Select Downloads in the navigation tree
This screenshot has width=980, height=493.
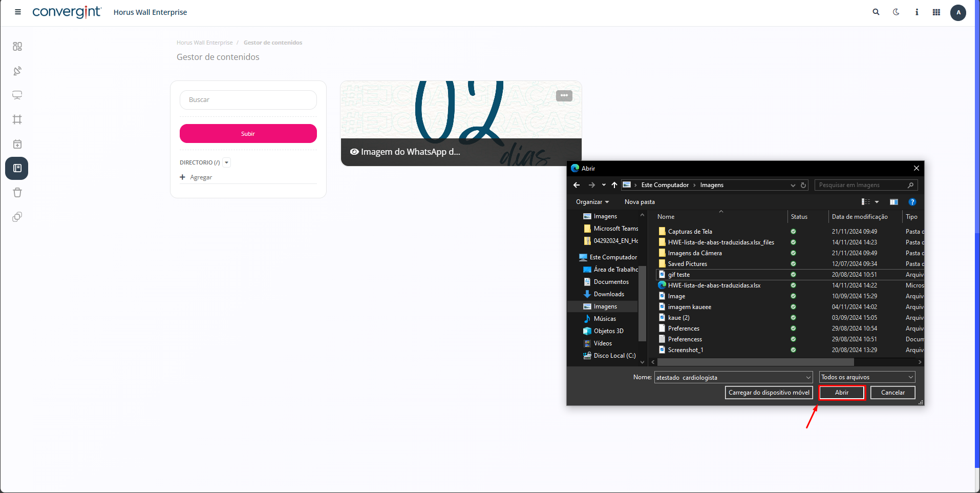(x=608, y=294)
